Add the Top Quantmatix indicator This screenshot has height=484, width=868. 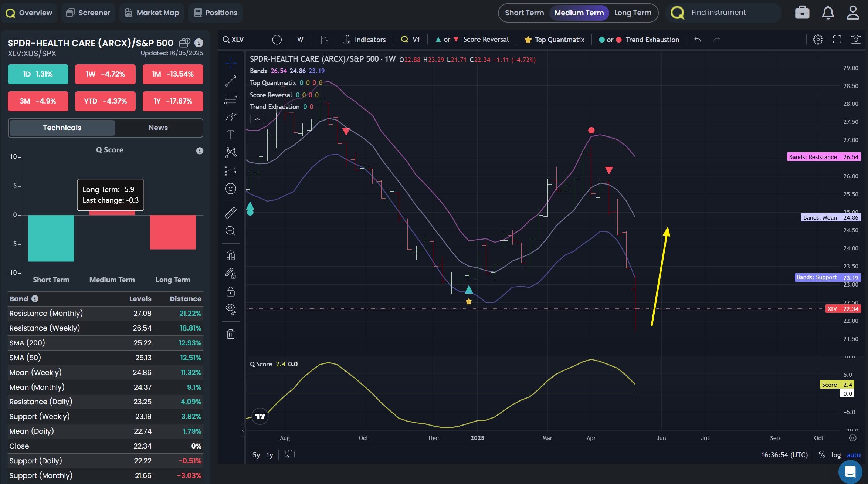tap(554, 40)
